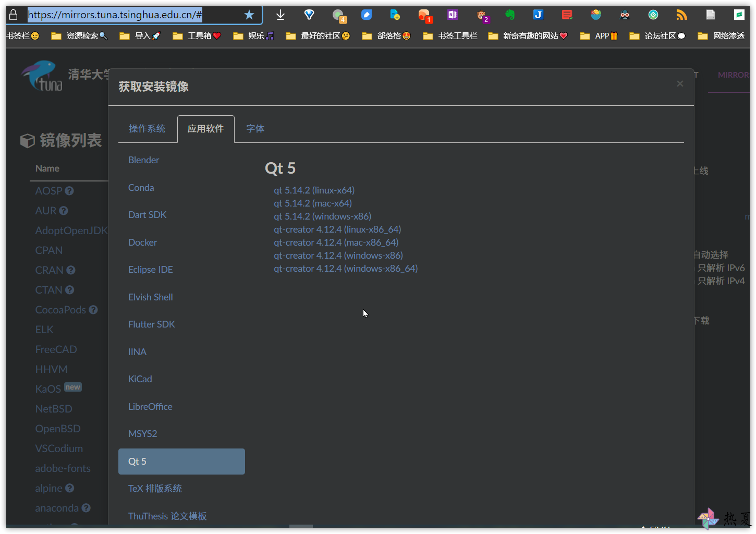Click the OneNote extension icon

click(x=453, y=15)
